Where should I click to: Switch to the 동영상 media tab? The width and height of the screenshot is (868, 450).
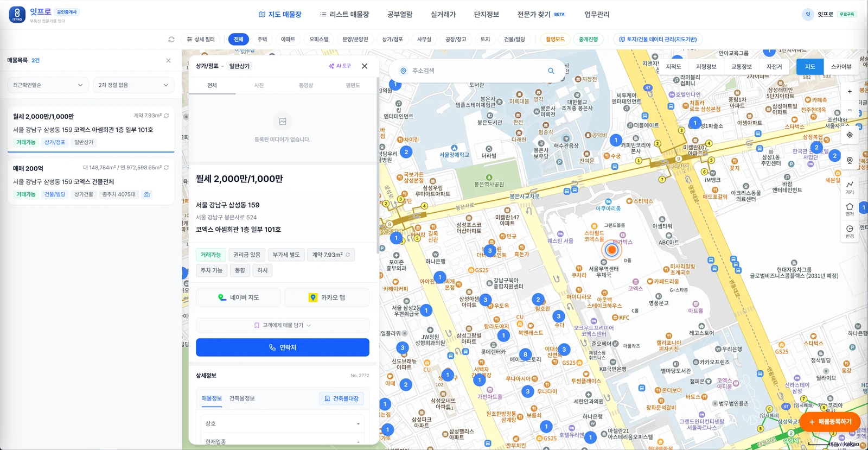(x=306, y=85)
